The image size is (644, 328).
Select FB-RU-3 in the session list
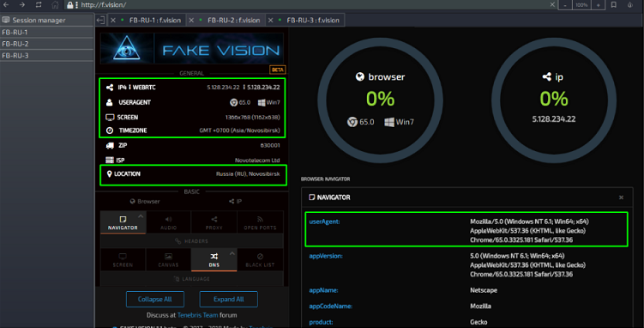(46, 56)
